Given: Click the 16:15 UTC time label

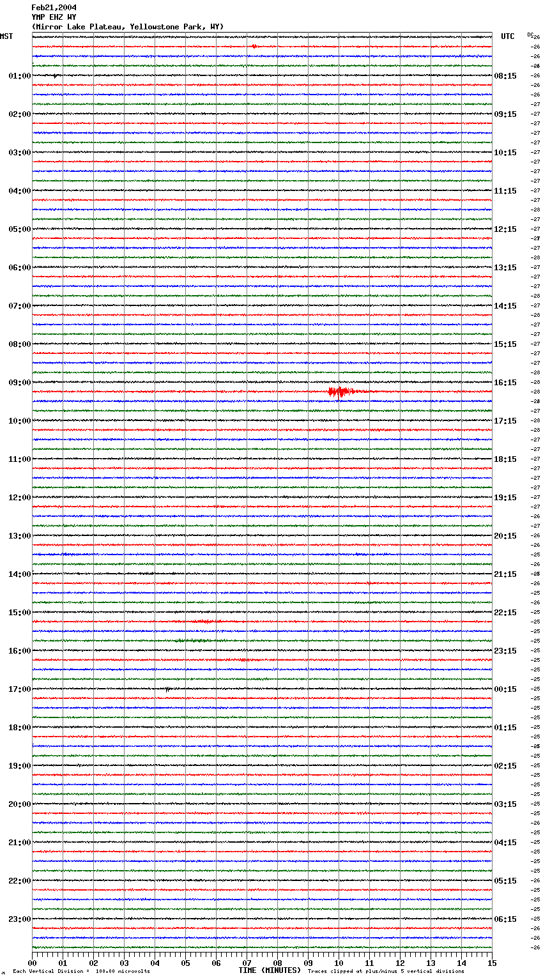Looking at the screenshot, I should point(505,383).
